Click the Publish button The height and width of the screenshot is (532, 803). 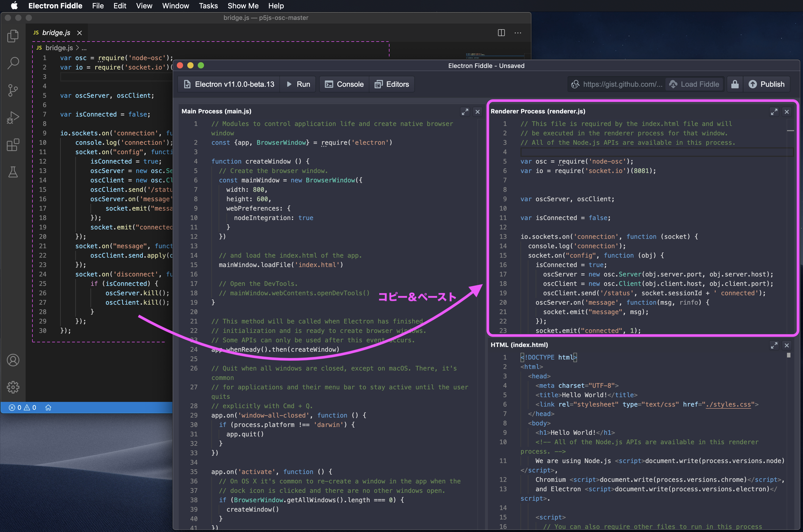point(767,84)
